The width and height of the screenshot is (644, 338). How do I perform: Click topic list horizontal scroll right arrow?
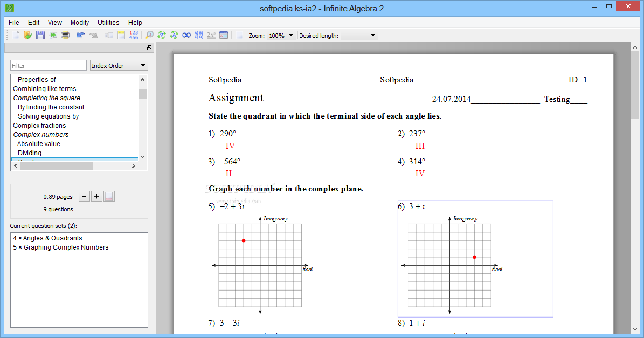134,166
